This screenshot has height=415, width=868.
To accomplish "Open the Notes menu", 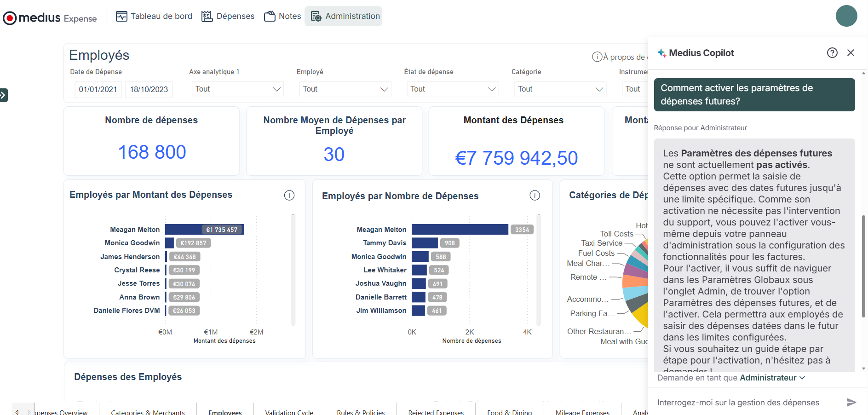I will click(x=282, y=16).
